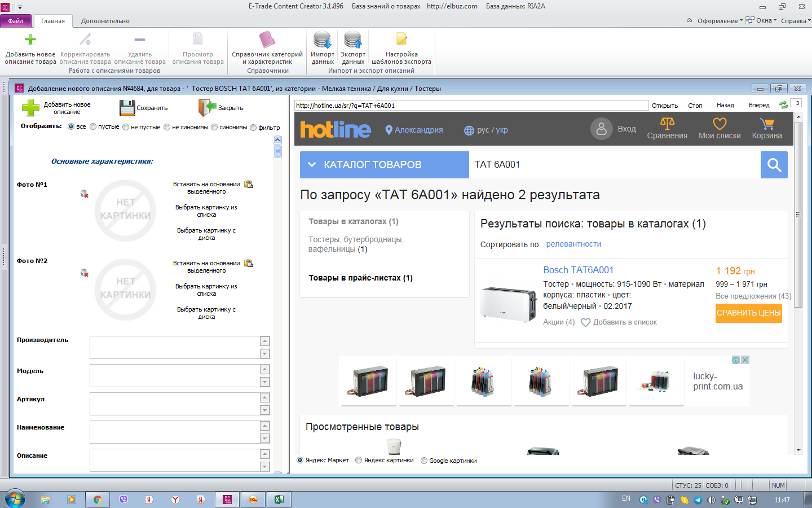Click down arrow of the 'Производитель' field

(264, 353)
